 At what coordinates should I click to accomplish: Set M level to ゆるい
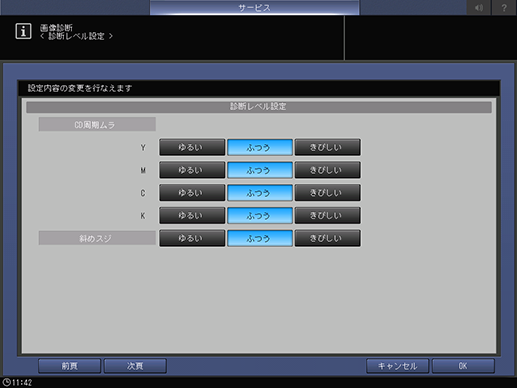(192, 170)
